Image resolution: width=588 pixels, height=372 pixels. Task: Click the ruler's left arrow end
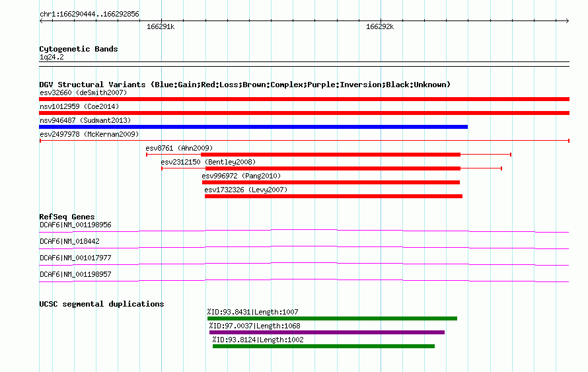pyautogui.click(x=41, y=20)
